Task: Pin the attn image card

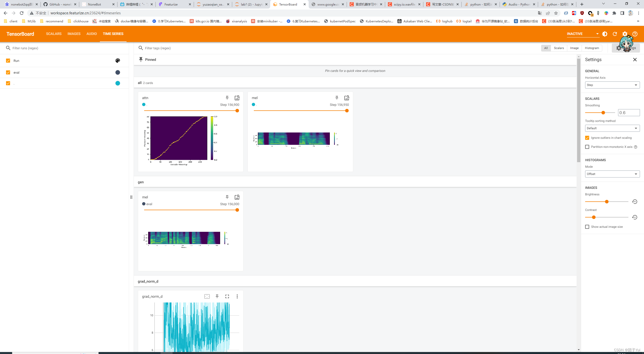Action: 227,98
